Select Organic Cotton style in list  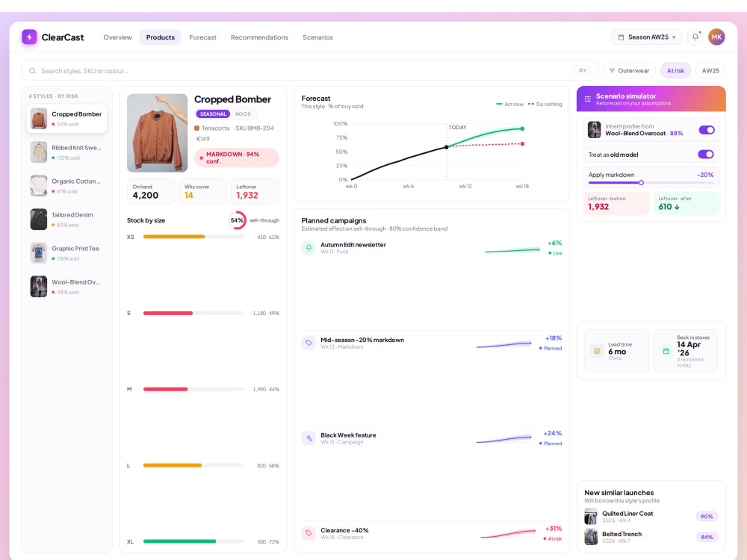(66, 186)
